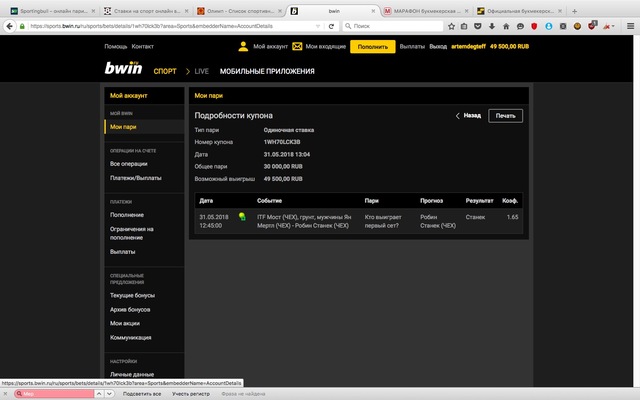Image resolution: width=640 pixels, height=400 pixels.
Task: Open Все операции in the sidebar
Action: (x=129, y=164)
